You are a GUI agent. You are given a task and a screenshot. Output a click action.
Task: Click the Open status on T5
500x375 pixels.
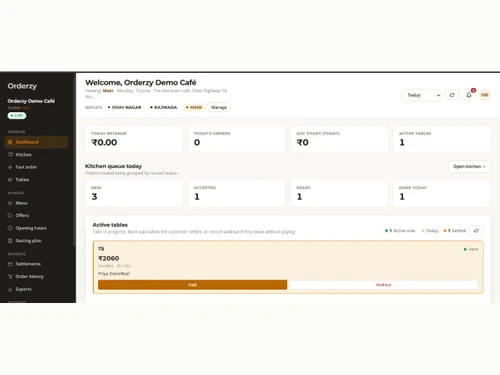click(x=471, y=249)
